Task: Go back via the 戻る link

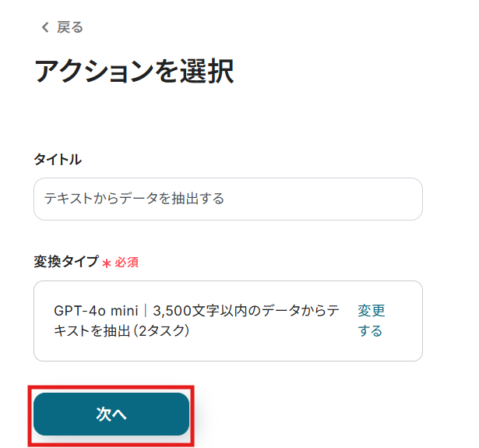Action: (62, 27)
